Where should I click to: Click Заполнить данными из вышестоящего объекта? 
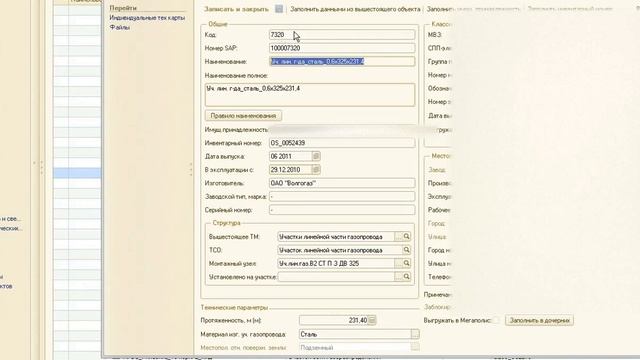[355, 9]
